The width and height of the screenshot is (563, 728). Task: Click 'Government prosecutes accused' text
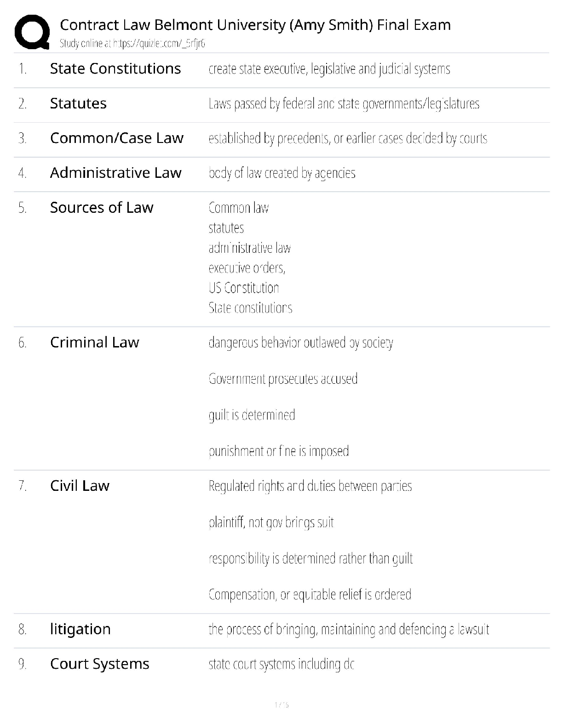283,379
